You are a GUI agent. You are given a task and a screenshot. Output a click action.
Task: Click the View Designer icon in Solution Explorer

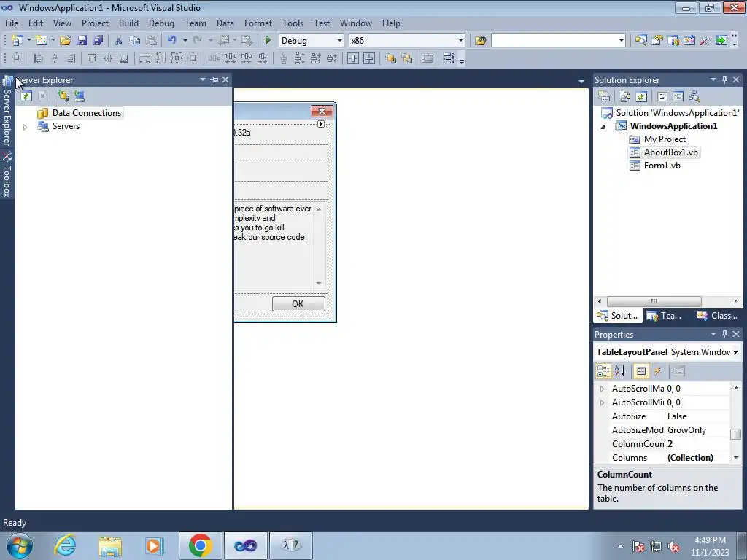pos(678,96)
